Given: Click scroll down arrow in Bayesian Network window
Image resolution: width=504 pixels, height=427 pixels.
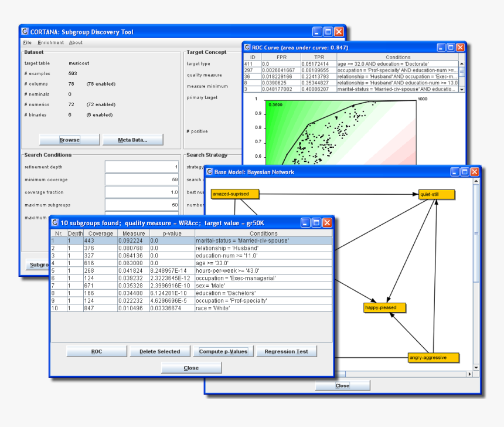Looking at the screenshot, I should point(476,367).
